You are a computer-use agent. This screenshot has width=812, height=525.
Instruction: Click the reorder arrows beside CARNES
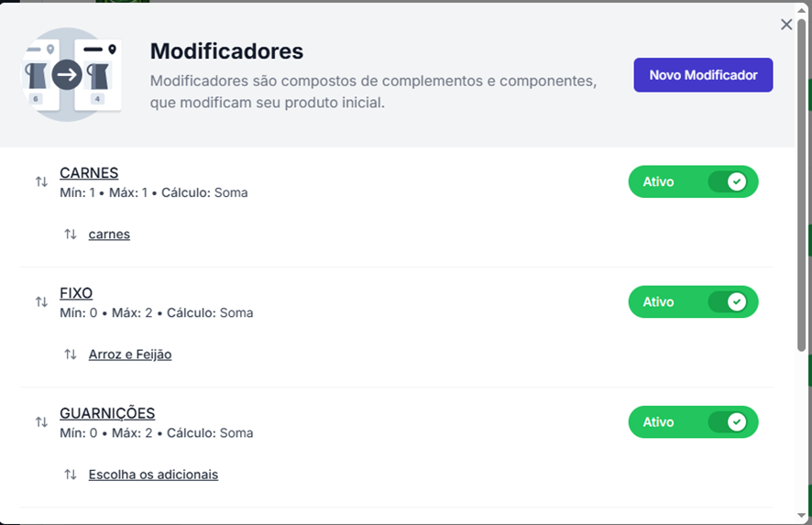point(41,181)
